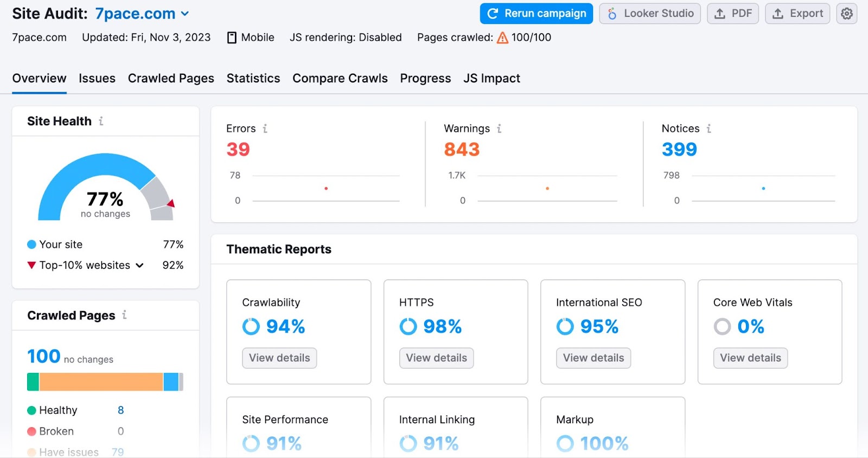Image resolution: width=868 pixels, height=458 pixels.
Task: Click the Warnings info icon
Action: (x=499, y=128)
